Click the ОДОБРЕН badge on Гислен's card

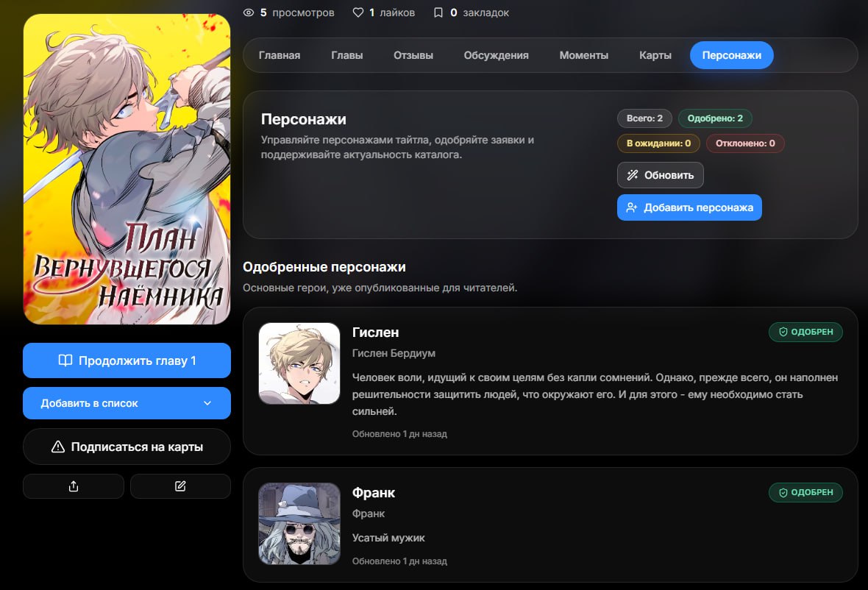pos(805,332)
